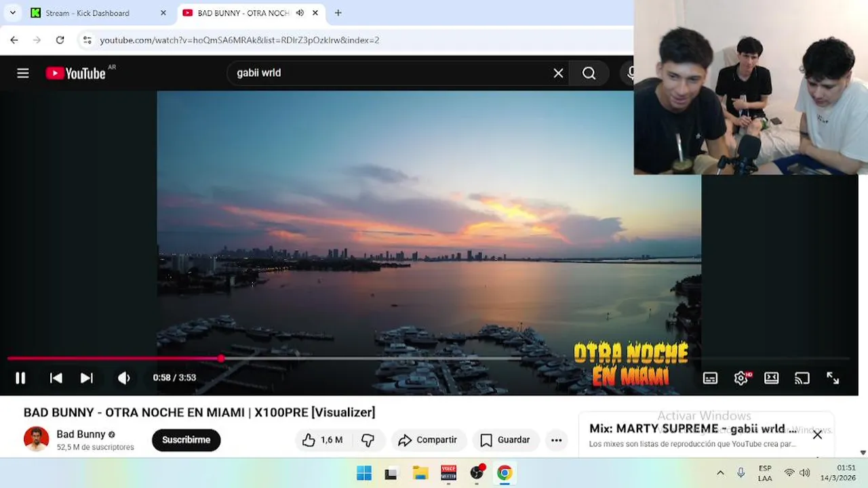
Task: Switch to theater mode
Action: click(772, 378)
